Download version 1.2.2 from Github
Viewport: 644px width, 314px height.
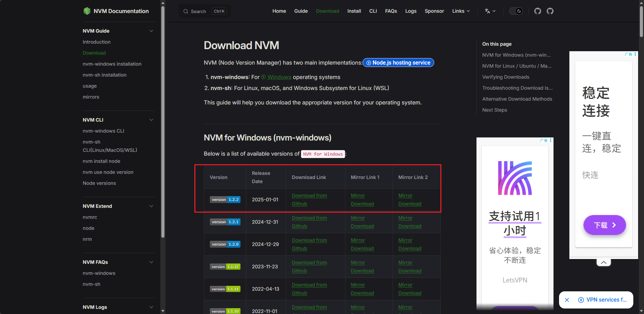click(x=309, y=200)
